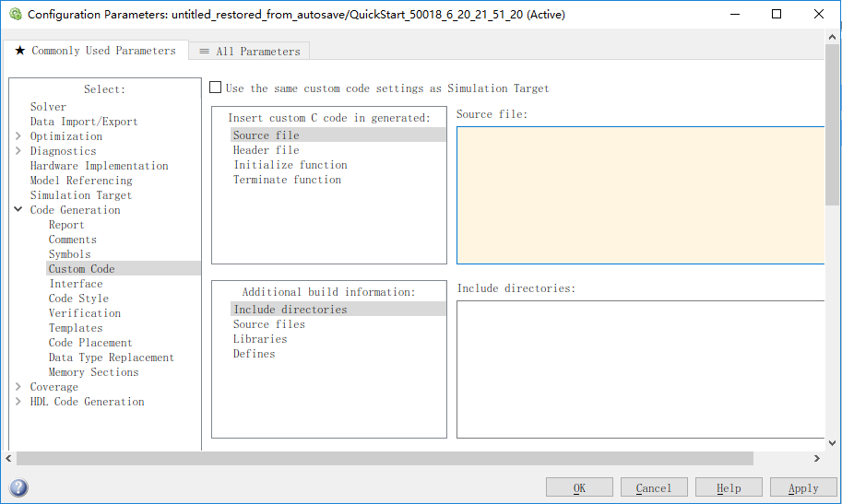Open the Optimization pane
The image size is (842, 504).
tap(66, 136)
